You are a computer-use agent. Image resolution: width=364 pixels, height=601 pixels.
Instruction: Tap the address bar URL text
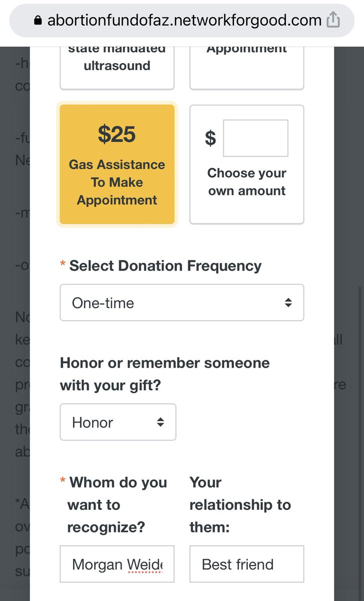point(184,20)
